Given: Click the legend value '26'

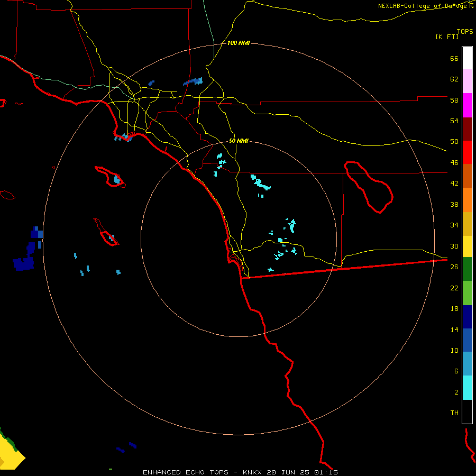Looking at the screenshot, I should (454, 267).
